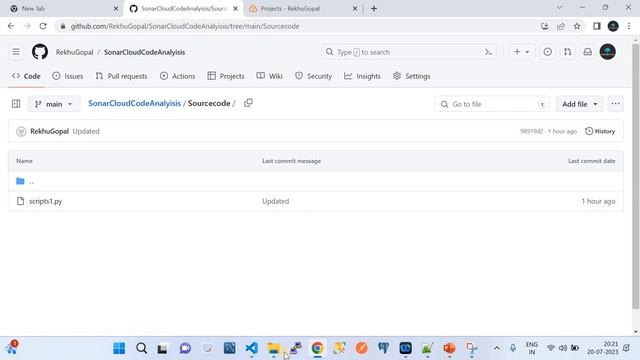Open the Issues inbox icon in header

tap(548, 52)
